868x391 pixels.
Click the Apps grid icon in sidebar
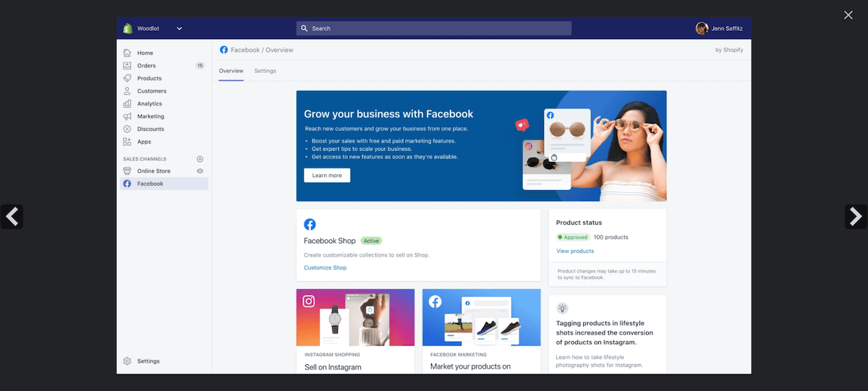coord(127,142)
